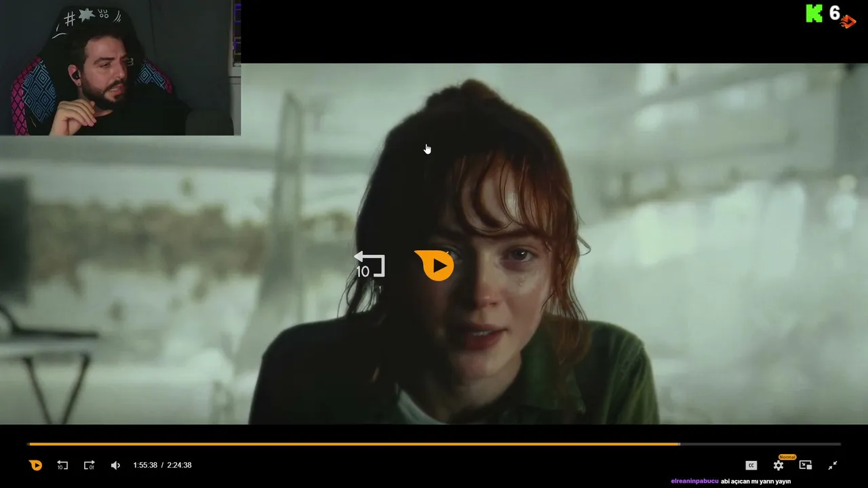Click the orange "Normal" speed badge
This screenshot has height=488, width=868.
(787, 457)
